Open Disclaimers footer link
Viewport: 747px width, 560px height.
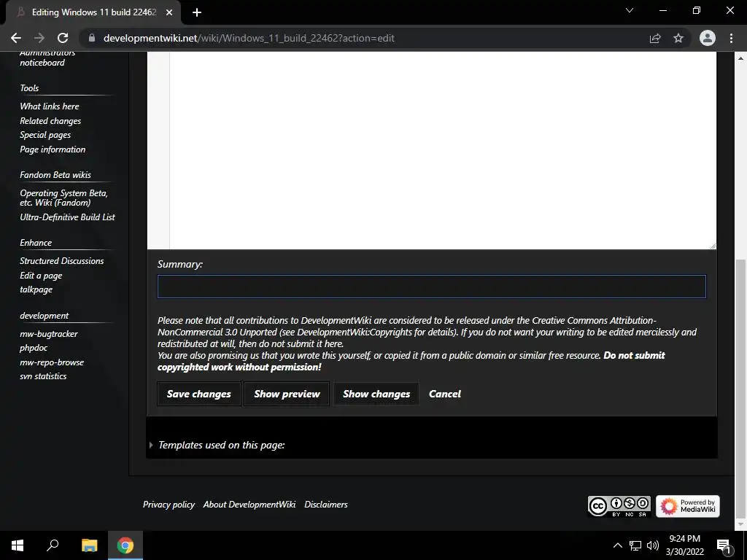[x=326, y=505]
